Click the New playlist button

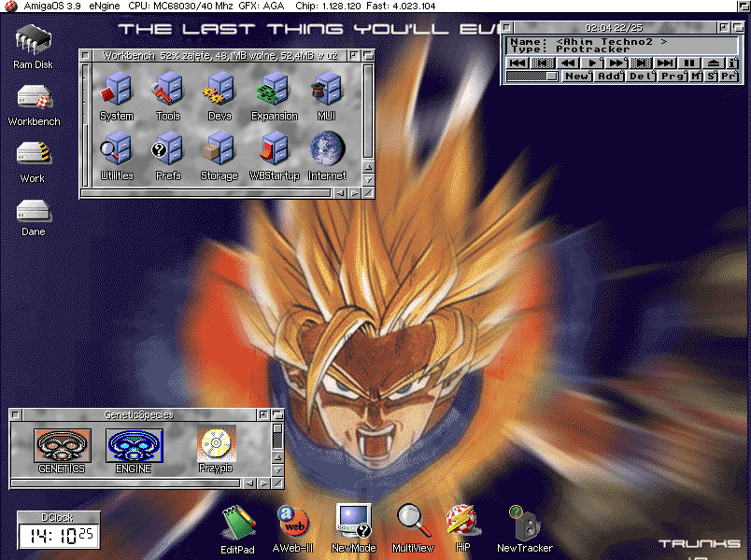577,77
